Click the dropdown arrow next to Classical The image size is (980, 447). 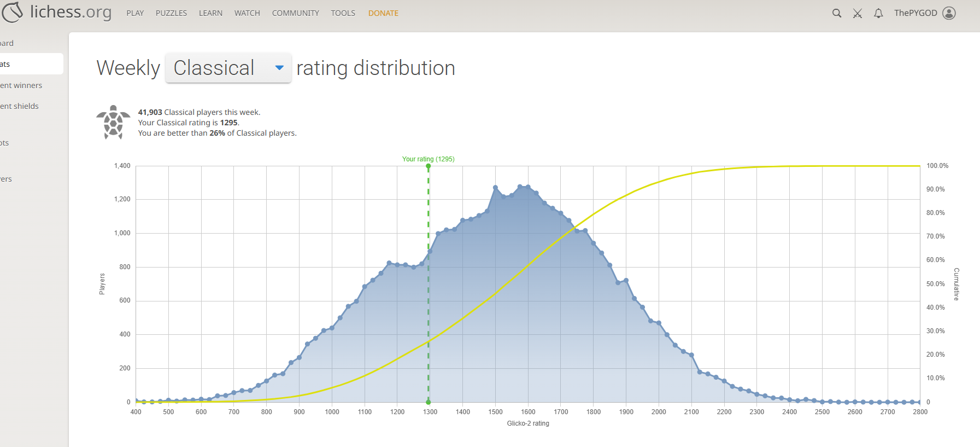[279, 68]
